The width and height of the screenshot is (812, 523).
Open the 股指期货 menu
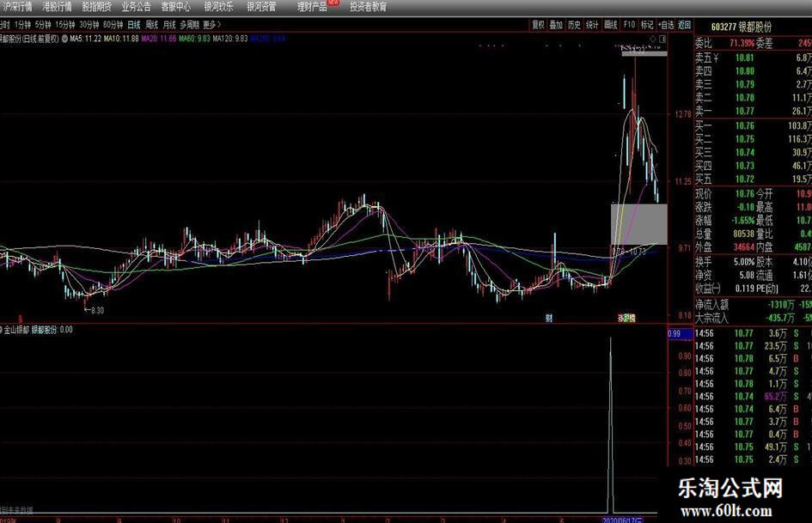pos(97,7)
